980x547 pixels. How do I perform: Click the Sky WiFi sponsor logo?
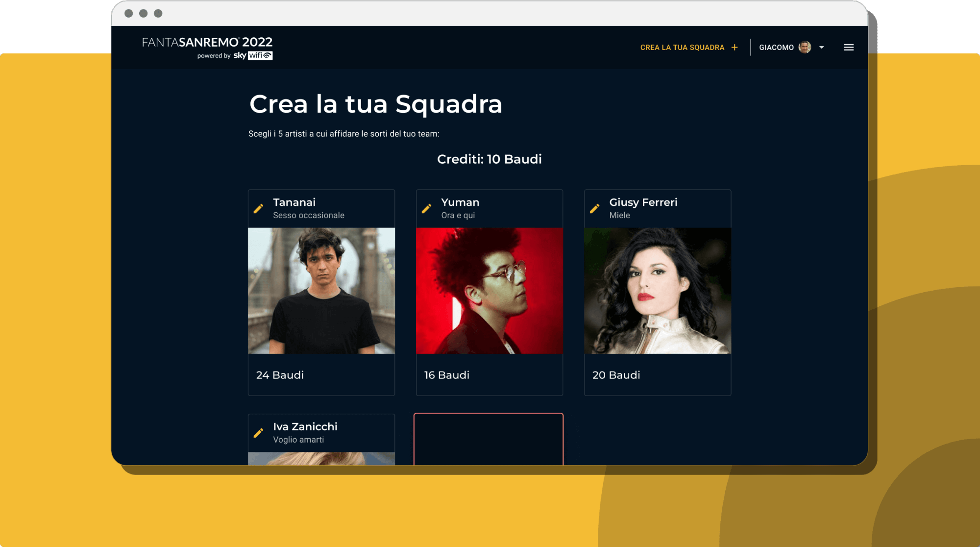253,55
